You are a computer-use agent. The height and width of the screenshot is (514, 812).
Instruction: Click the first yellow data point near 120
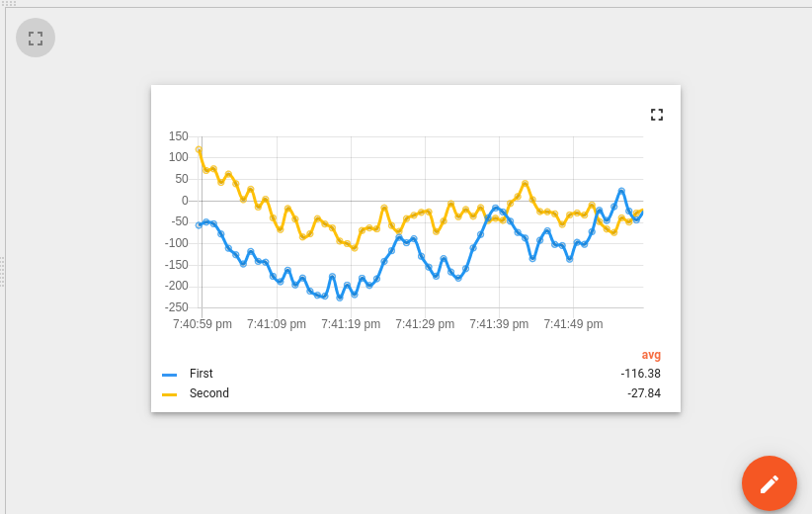pyautogui.click(x=199, y=149)
